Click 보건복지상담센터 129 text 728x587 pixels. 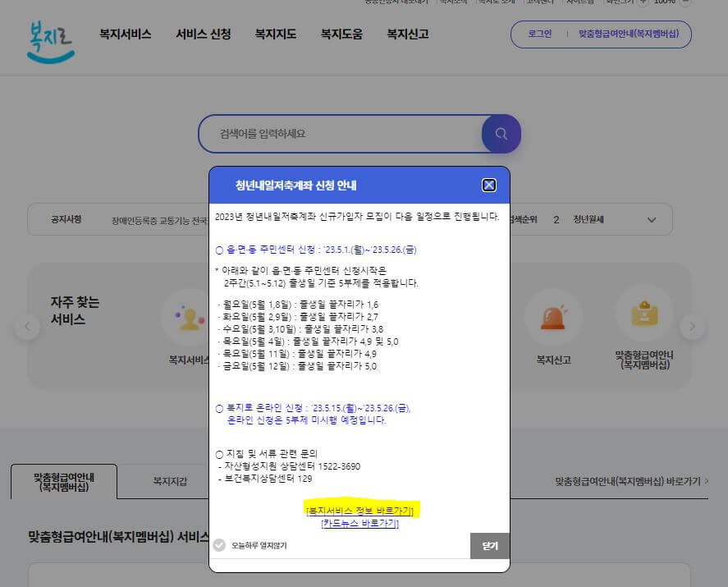[x=265, y=479]
